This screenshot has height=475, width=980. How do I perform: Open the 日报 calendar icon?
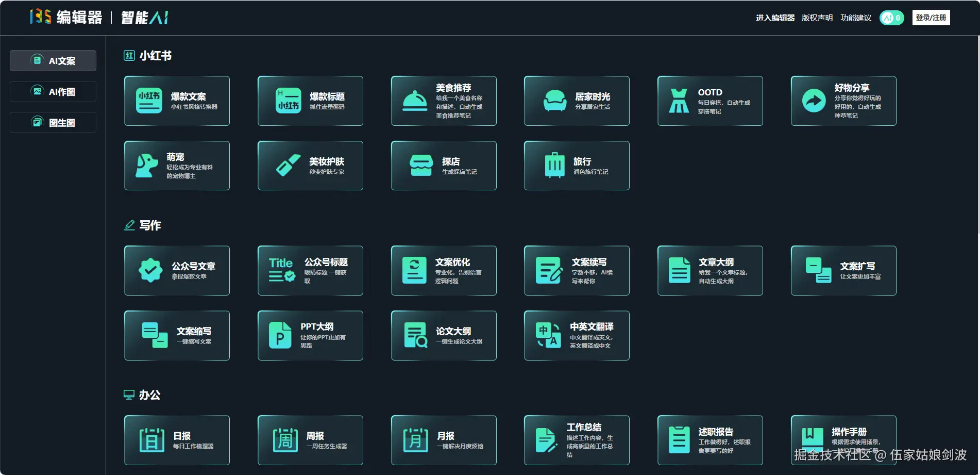[152, 440]
